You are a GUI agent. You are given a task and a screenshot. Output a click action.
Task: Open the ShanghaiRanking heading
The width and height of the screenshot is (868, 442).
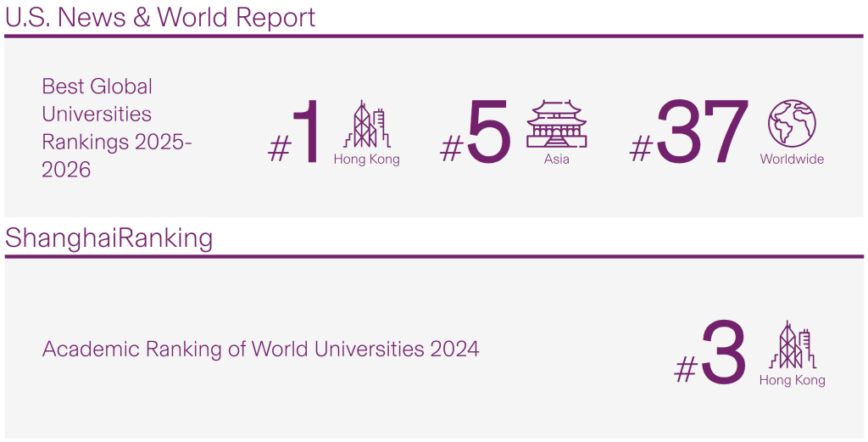pos(108,238)
